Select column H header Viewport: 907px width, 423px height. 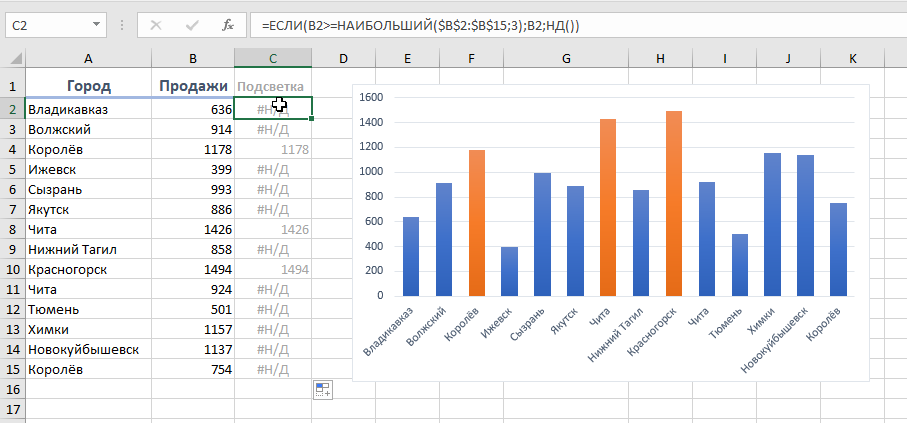tap(661, 58)
